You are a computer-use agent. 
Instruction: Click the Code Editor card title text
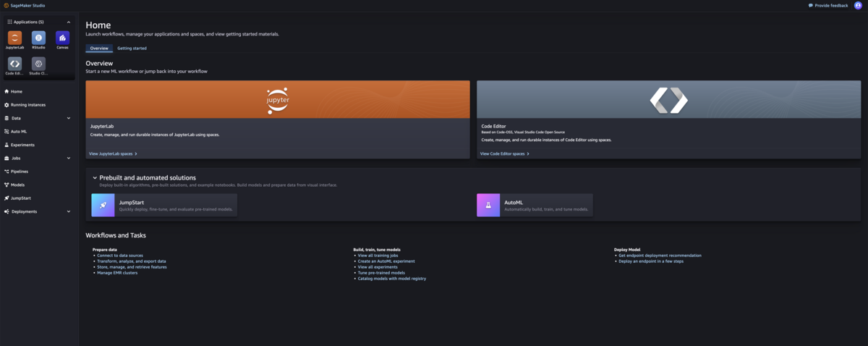coord(494,126)
